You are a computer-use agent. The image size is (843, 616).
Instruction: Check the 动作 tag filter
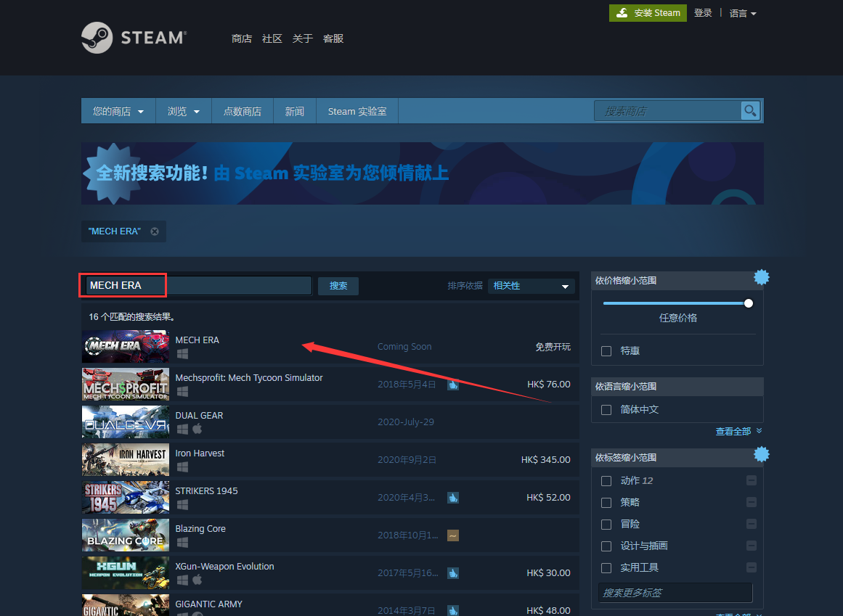606,480
